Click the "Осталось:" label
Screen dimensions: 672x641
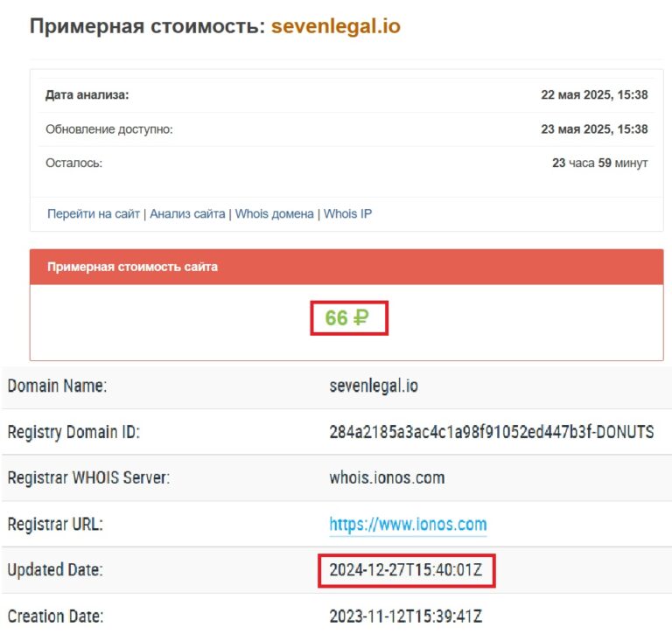click(x=73, y=163)
